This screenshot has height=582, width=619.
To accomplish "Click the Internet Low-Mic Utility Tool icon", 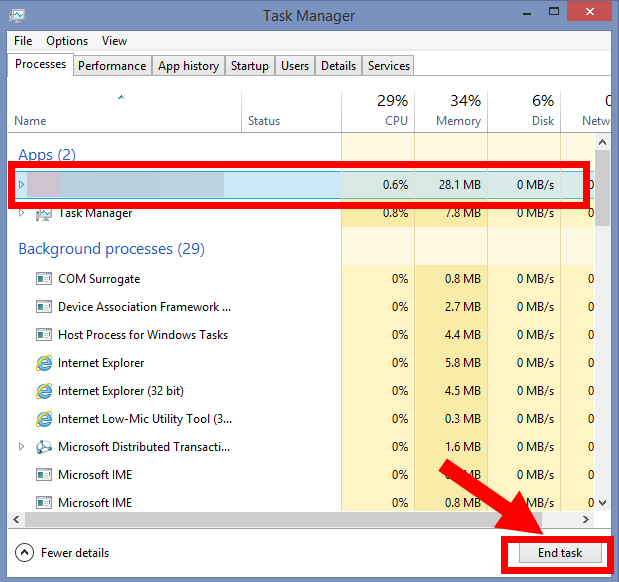I will [x=44, y=419].
